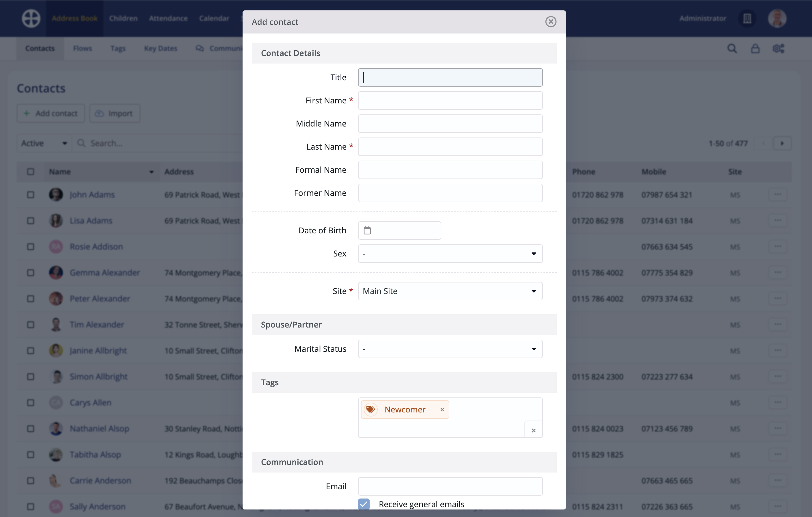The height and width of the screenshot is (517, 812).
Task: Click the calendar icon in Date of Birth
Action: [x=367, y=230]
